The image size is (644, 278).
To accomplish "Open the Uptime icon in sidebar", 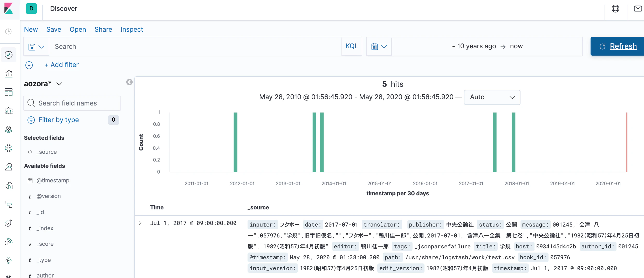I will pyautogui.click(x=9, y=223).
